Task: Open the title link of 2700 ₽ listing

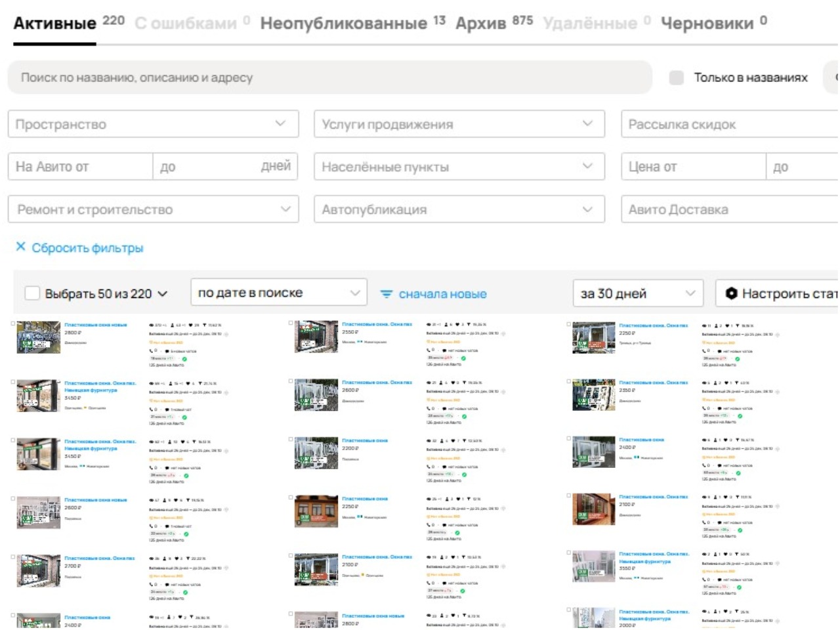Action: pyautogui.click(x=99, y=558)
